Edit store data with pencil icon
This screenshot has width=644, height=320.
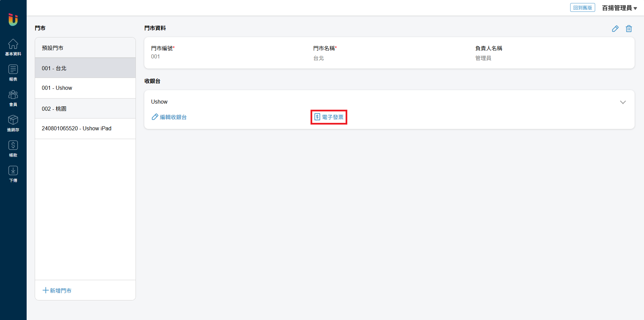click(x=615, y=29)
